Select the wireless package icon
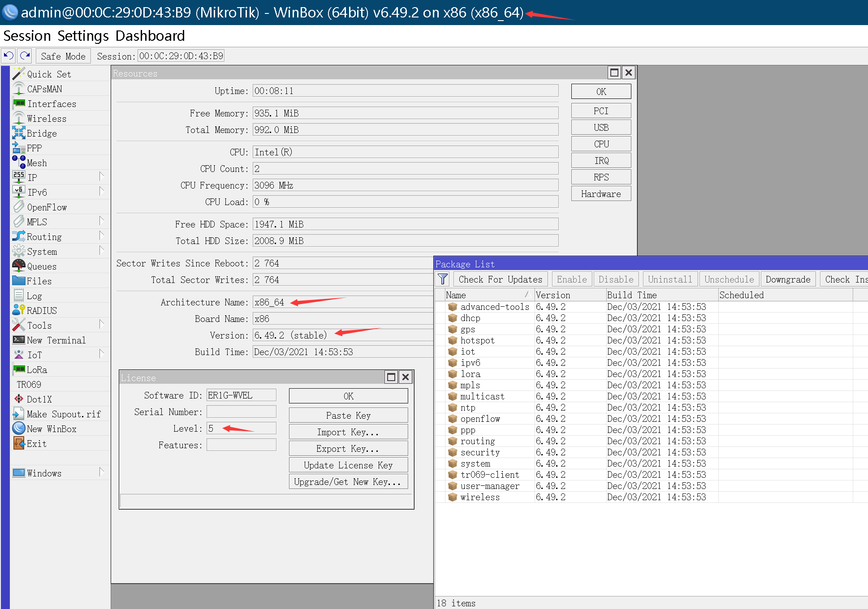This screenshot has width=868, height=609. (453, 497)
